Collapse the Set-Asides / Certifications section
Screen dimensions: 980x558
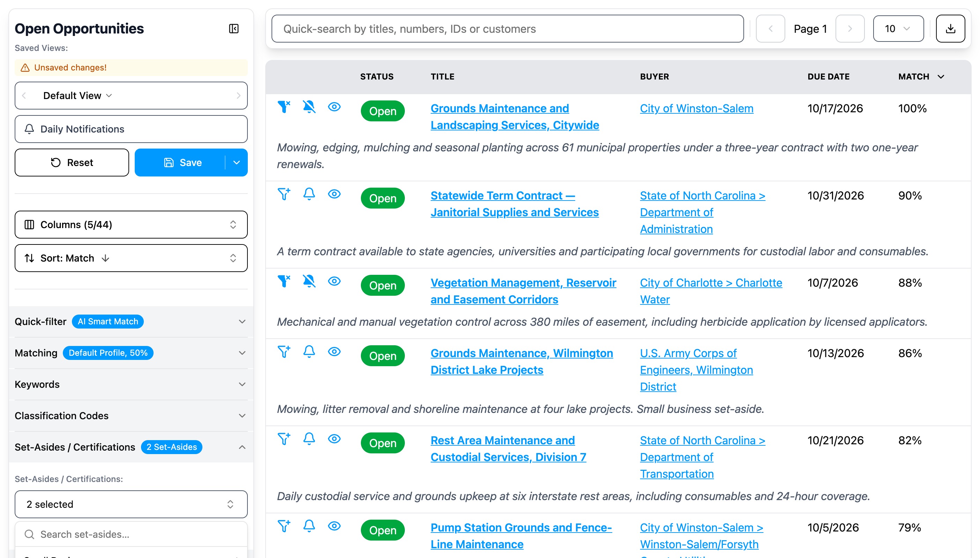click(131, 447)
